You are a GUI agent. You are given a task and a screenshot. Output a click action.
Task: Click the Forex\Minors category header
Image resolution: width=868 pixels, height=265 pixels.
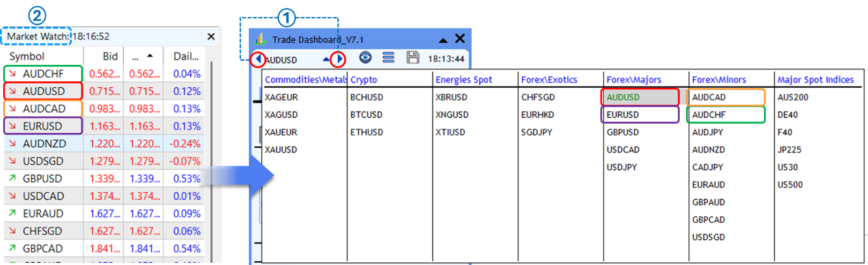pyautogui.click(x=719, y=80)
